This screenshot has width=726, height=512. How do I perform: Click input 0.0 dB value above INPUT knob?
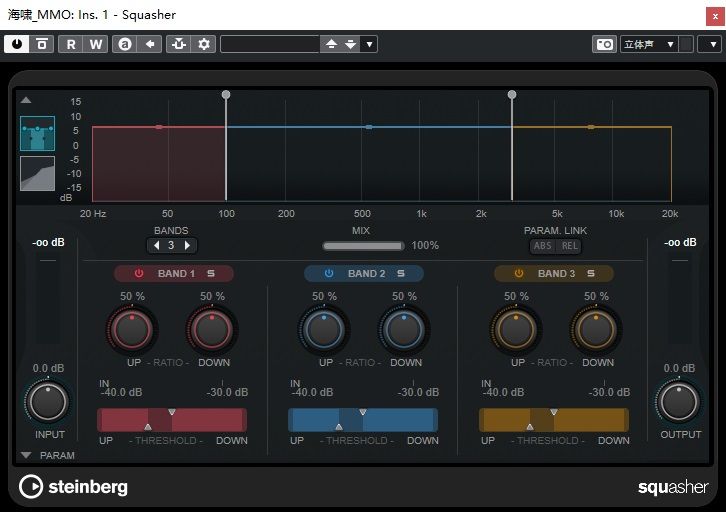click(48, 368)
